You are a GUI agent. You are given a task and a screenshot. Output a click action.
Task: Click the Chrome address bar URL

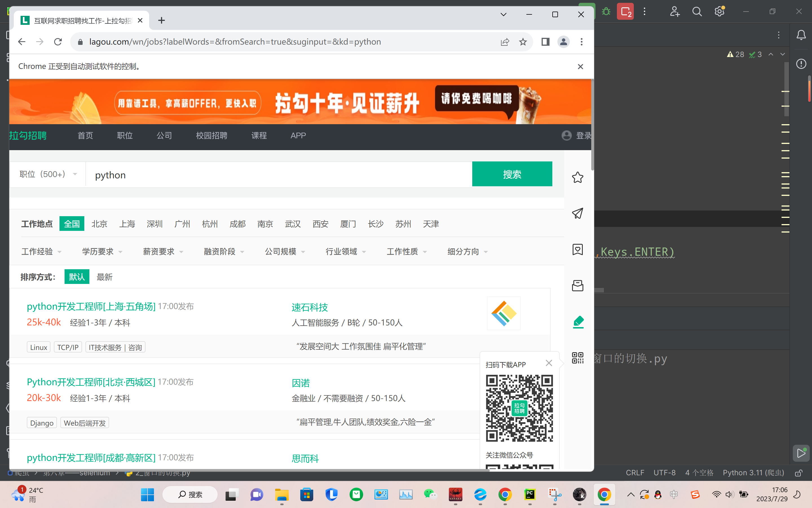tap(235, 42)
